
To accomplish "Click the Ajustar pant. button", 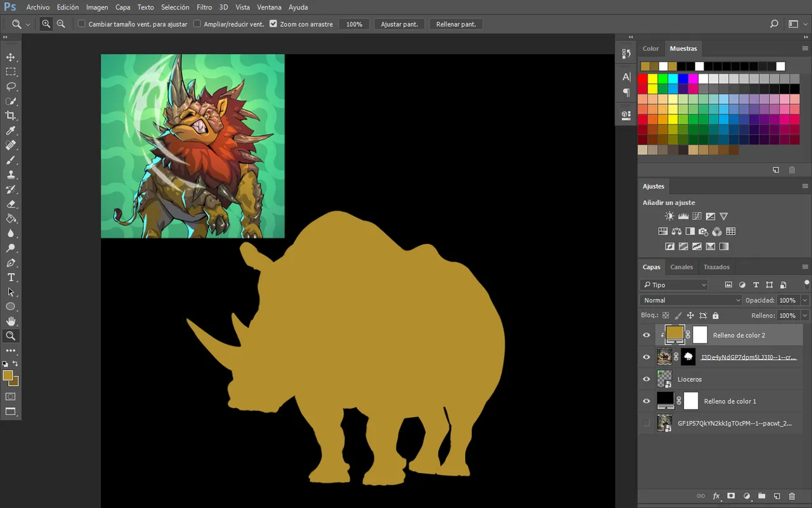I will point(400,24).
